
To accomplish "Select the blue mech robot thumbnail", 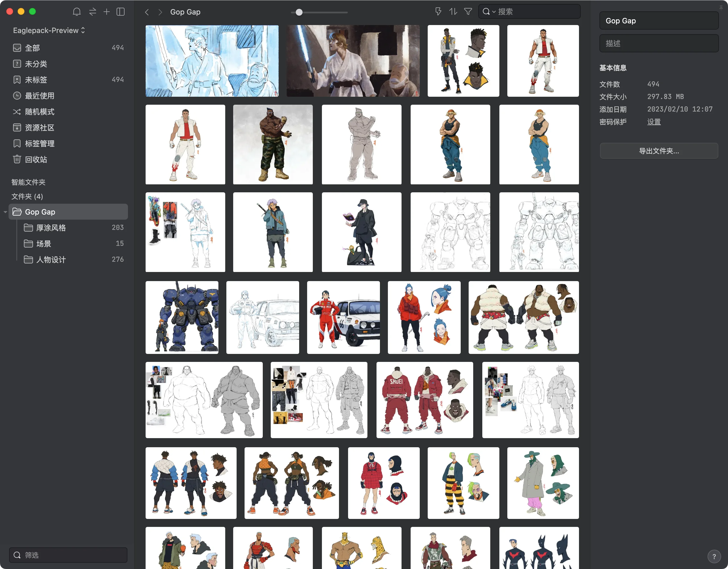I will click(x=182, y=318).
